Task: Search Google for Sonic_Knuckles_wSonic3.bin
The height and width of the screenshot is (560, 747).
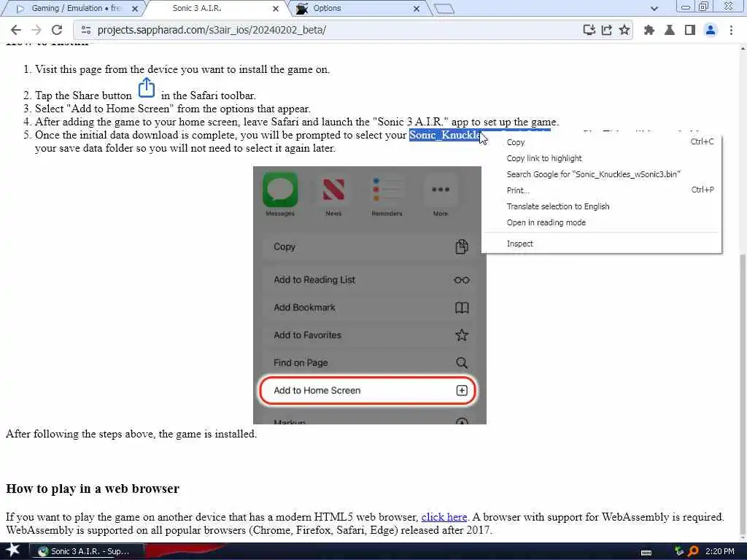Action: (x=602, y=174)
